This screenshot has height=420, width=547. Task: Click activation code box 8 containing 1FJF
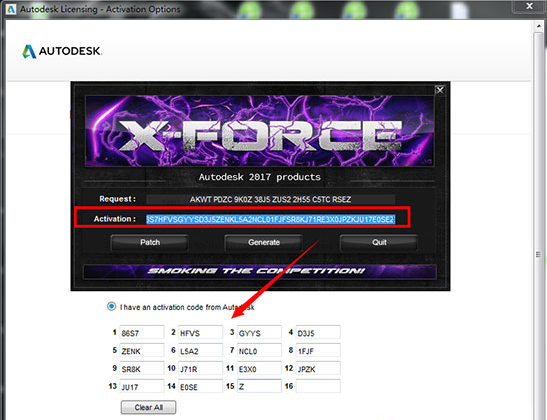pos(318,351)
